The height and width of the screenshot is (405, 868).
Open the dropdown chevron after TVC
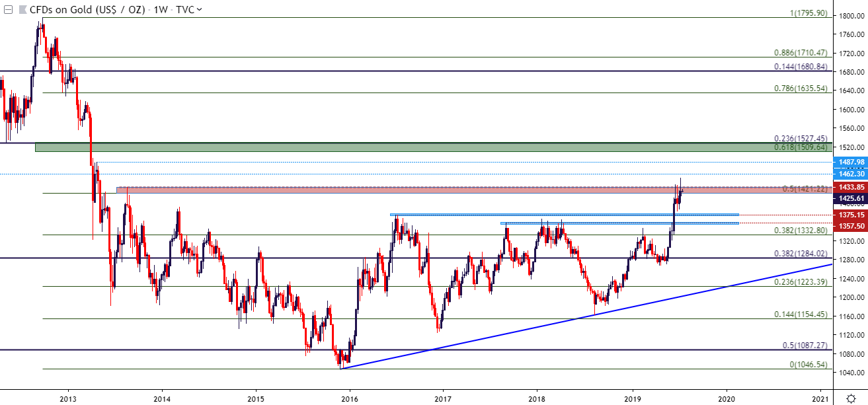click(x=200, y=10)
